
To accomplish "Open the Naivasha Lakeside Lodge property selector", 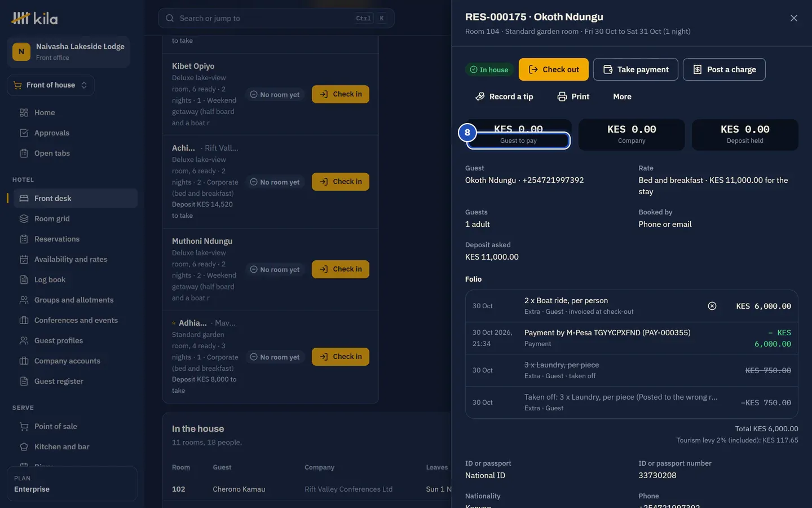I will (68, 51).
